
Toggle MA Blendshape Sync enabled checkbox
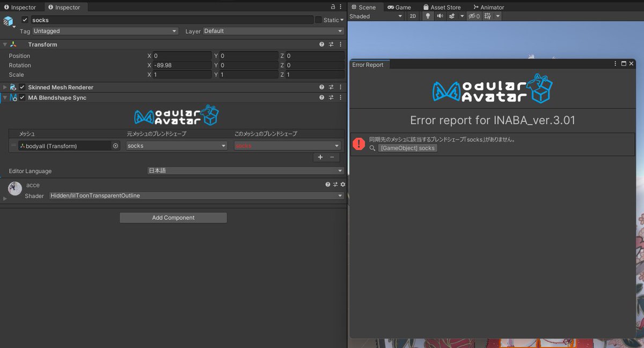[22, 98]
